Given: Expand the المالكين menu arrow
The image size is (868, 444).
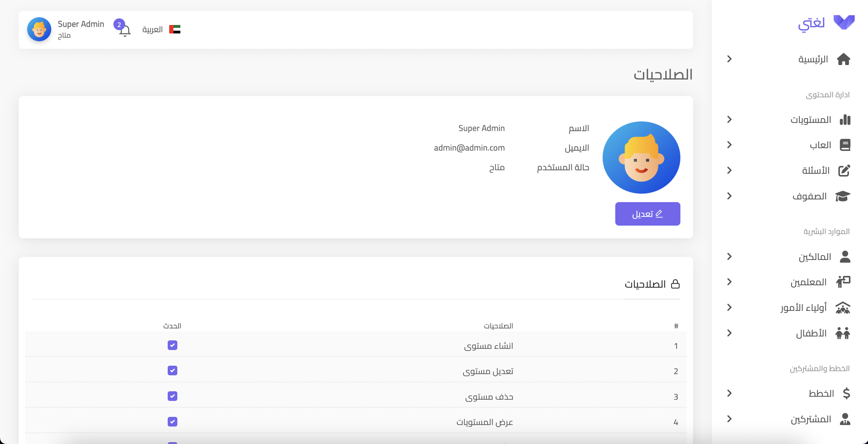Looking at the screenshot, I should tap(730, 257).
